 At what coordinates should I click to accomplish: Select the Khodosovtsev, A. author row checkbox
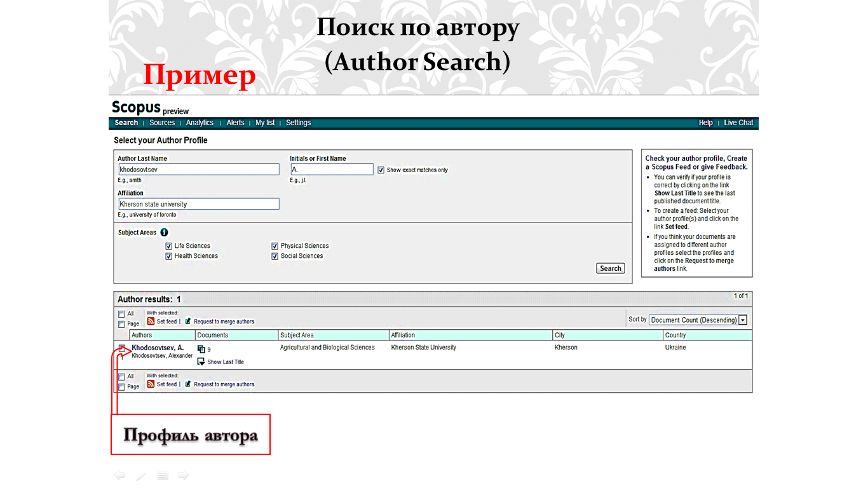coord(122,348)
